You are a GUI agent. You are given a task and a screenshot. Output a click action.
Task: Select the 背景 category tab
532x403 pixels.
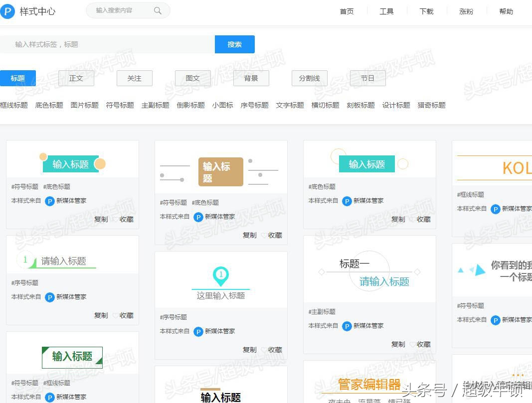pos(251,78)
